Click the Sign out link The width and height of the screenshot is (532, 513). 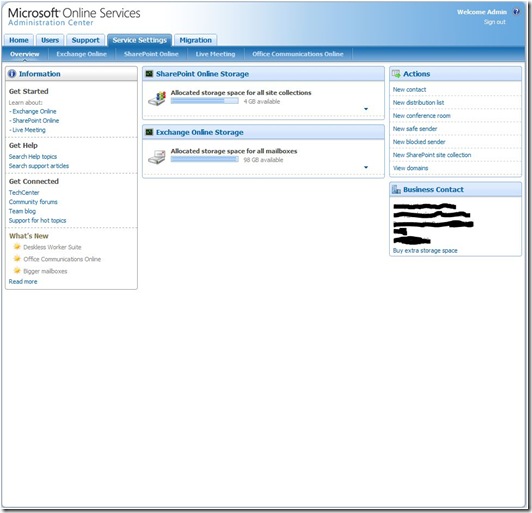pos(495,22)
